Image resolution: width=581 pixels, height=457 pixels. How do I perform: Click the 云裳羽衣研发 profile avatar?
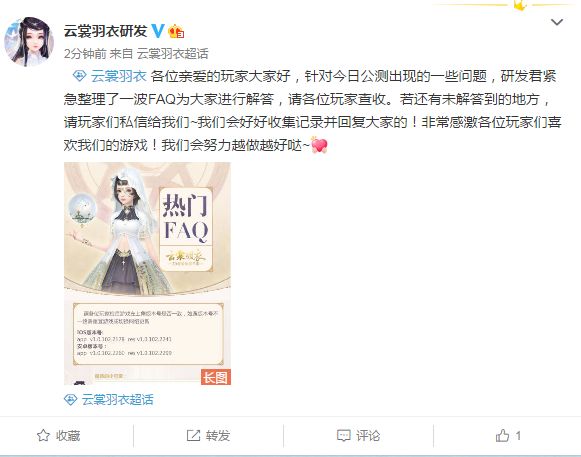coord(29,42)
